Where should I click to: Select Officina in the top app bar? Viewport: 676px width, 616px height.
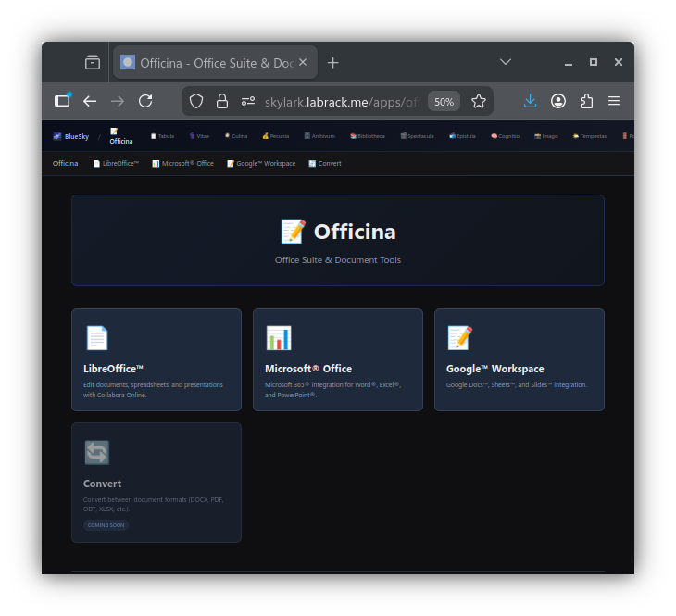pyautogui.click(x=120, y=136)
